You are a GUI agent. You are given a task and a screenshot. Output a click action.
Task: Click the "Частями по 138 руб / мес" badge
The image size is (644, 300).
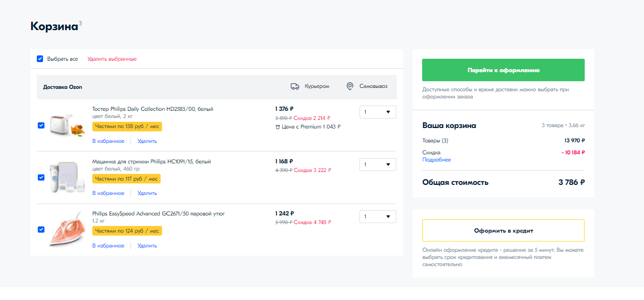pyautogui.click(x=127, y=126)
